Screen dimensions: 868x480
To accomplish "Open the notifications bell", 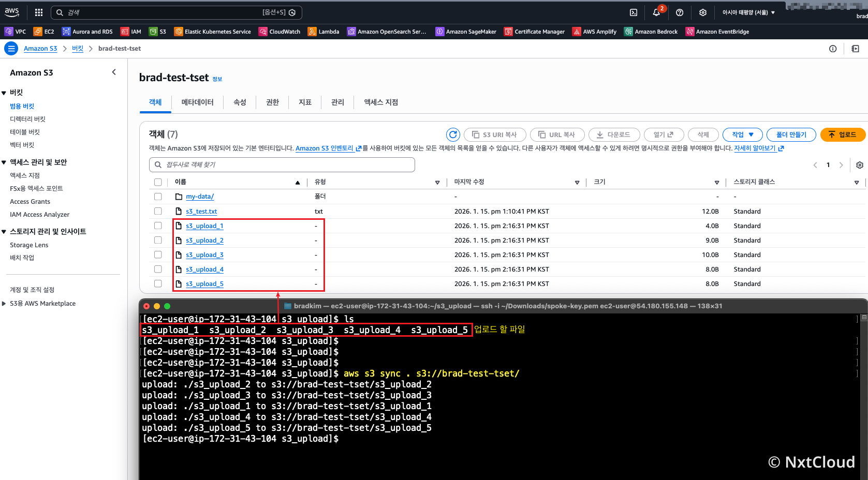I will (x=656, y=12).
